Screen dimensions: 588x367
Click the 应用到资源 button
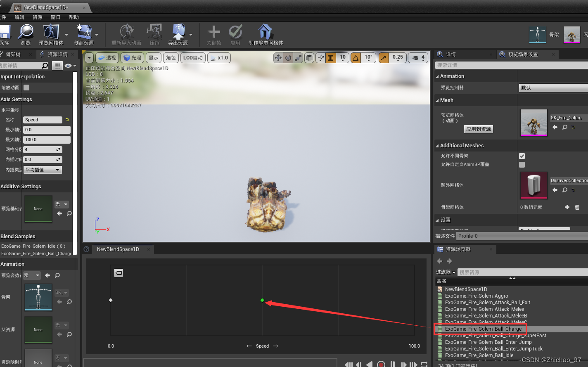click(478, 129)
